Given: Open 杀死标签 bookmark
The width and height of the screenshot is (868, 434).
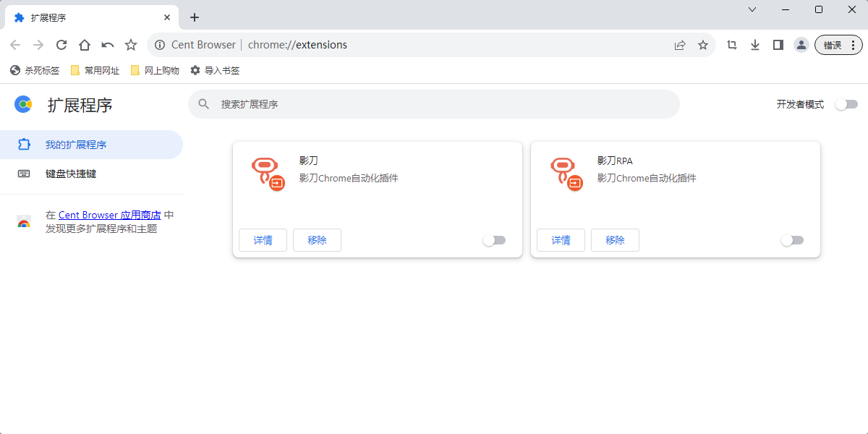Looking at the screenshot, I should tap(35, 70).
